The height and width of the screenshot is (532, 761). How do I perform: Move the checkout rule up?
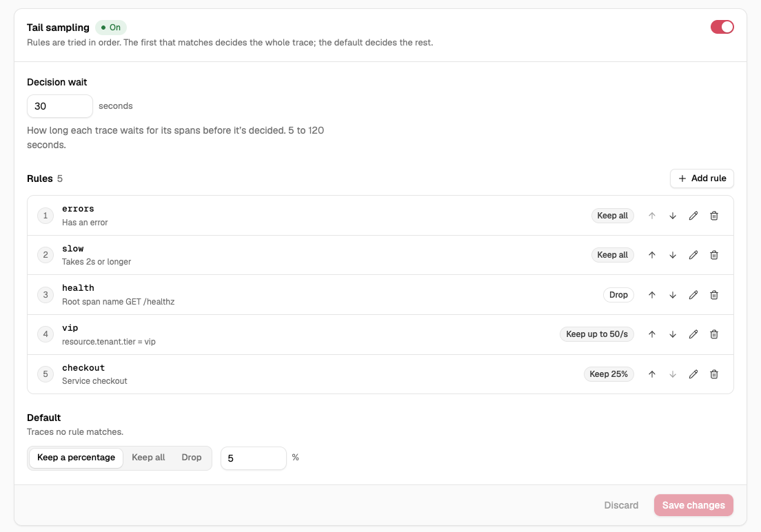[652, 374]
